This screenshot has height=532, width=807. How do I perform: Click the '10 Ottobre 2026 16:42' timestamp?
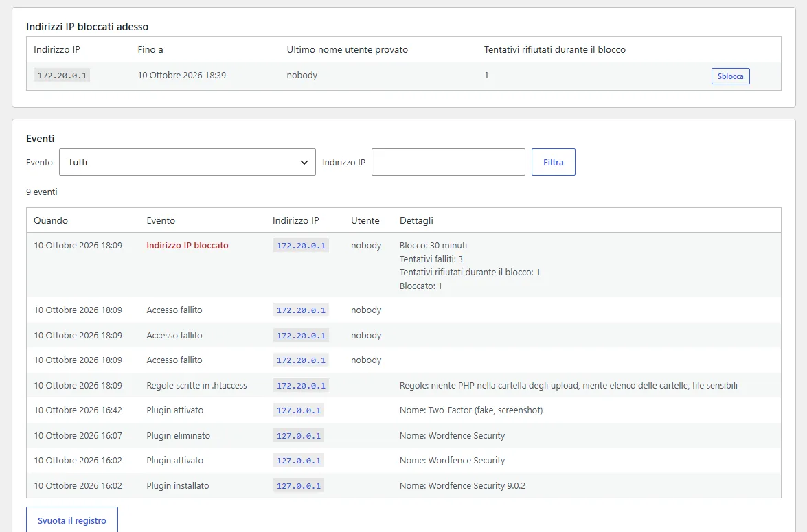(x=78, y=410)
